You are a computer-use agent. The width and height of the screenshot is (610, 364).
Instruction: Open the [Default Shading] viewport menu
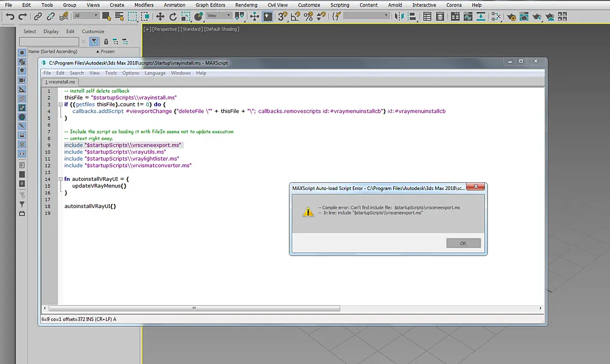pos(222,29)
